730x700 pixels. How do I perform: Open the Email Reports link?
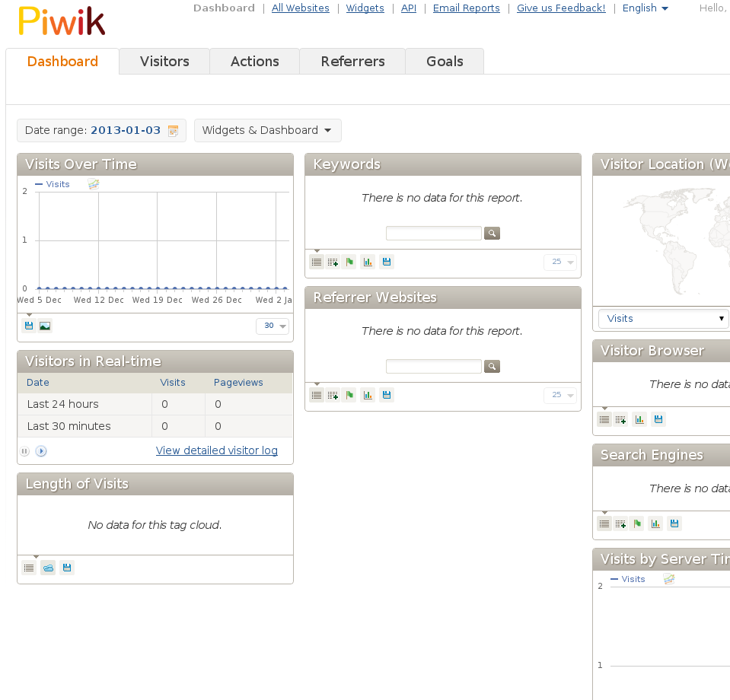click(466, 8)
